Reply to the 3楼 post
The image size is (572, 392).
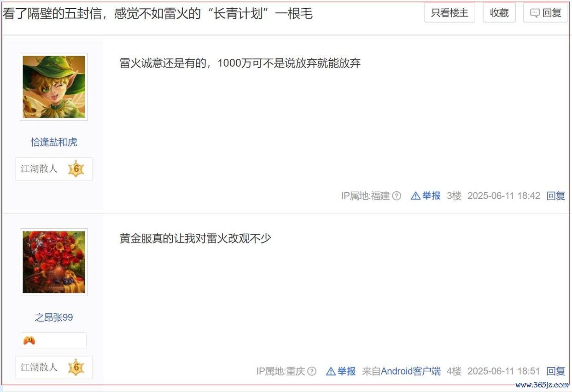tap(556, 196)
